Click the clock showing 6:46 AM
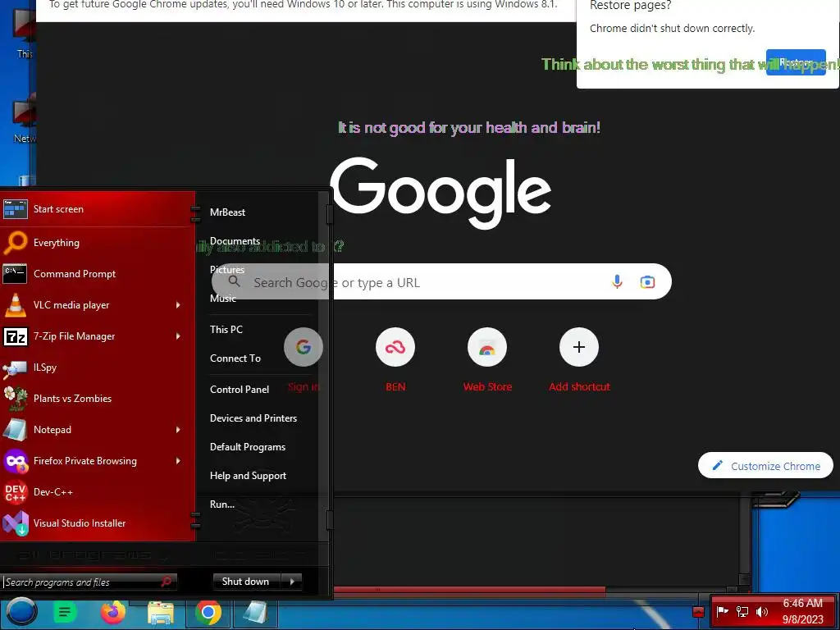Screen dimensions: 840x630 [x=802, y=603]
